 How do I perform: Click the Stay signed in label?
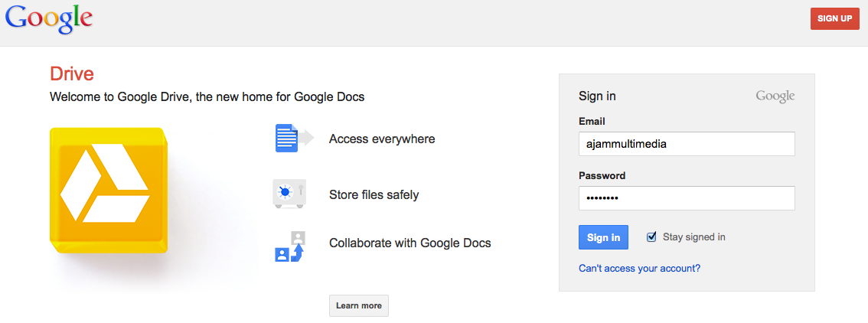pos(694,237)
